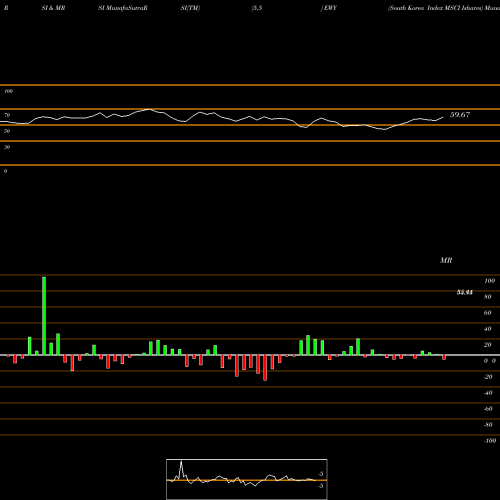Click the MR axis -100 label

tap(490, 441)
